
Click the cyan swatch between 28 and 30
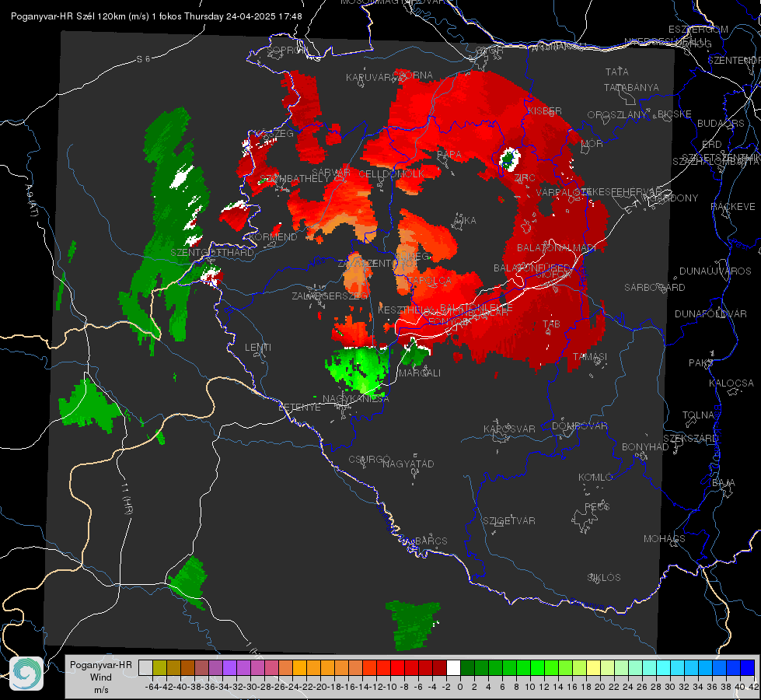[663, 668]
